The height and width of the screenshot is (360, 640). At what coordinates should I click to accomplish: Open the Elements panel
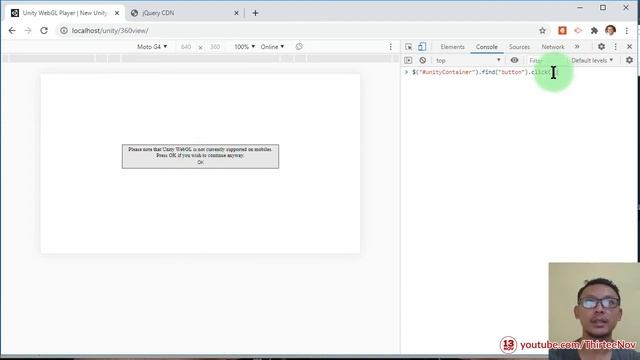click(x=452, y=47)
